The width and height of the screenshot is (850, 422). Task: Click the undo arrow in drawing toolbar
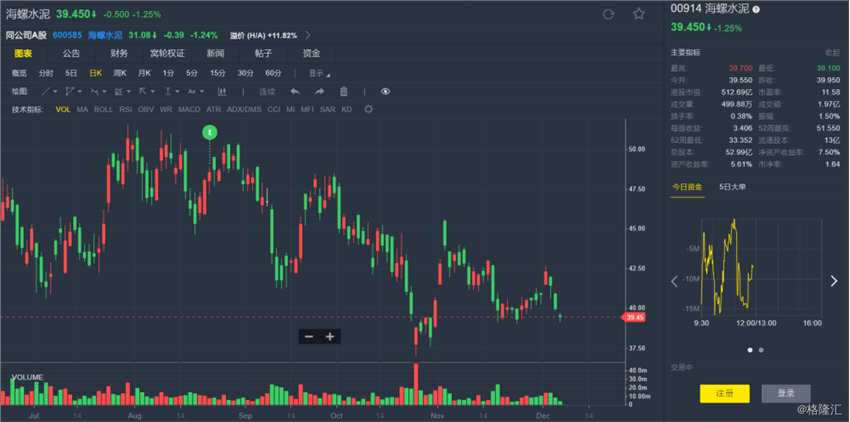(x=293, y=91)
